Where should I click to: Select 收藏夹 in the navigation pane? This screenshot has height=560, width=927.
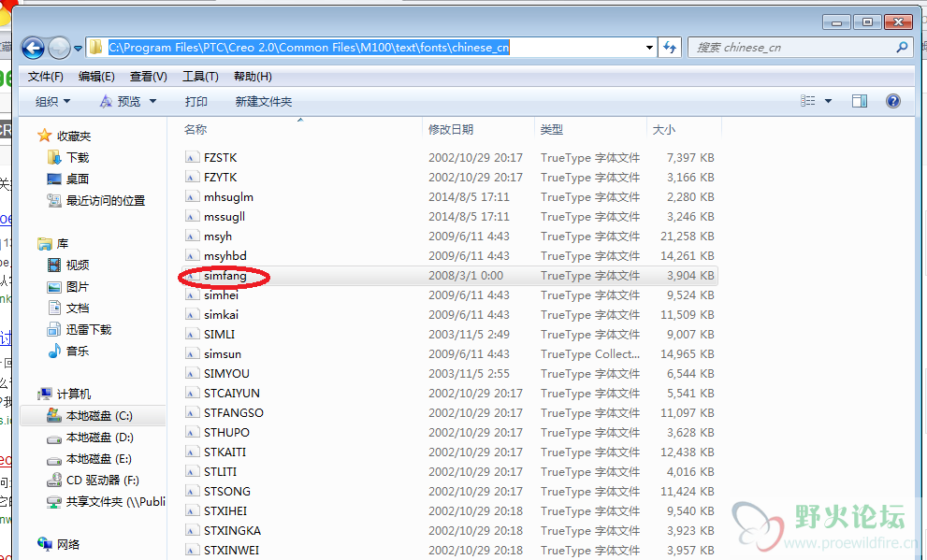point(73,136)
